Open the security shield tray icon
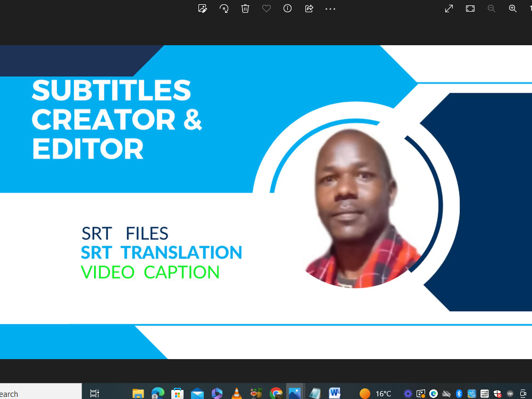532x399 pixels. point(497,394)
